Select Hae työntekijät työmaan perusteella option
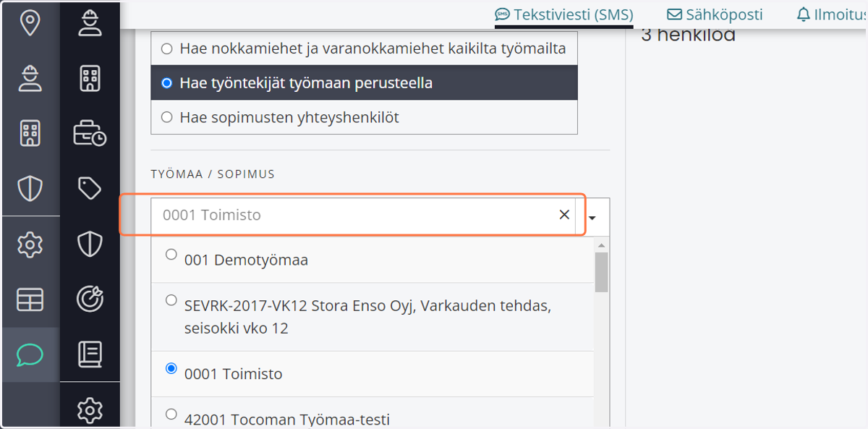 [x=364, y=82]
